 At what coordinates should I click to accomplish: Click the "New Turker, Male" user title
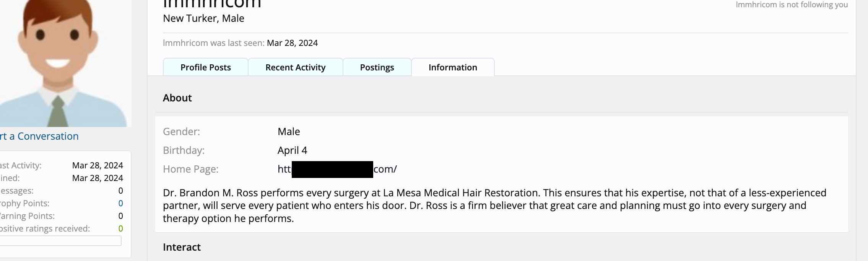point(203,18)
